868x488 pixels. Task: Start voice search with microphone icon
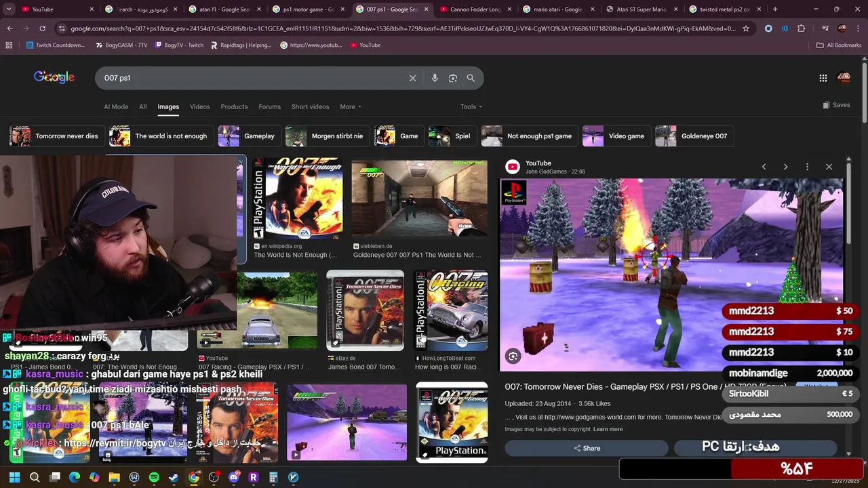coord(435,78)
